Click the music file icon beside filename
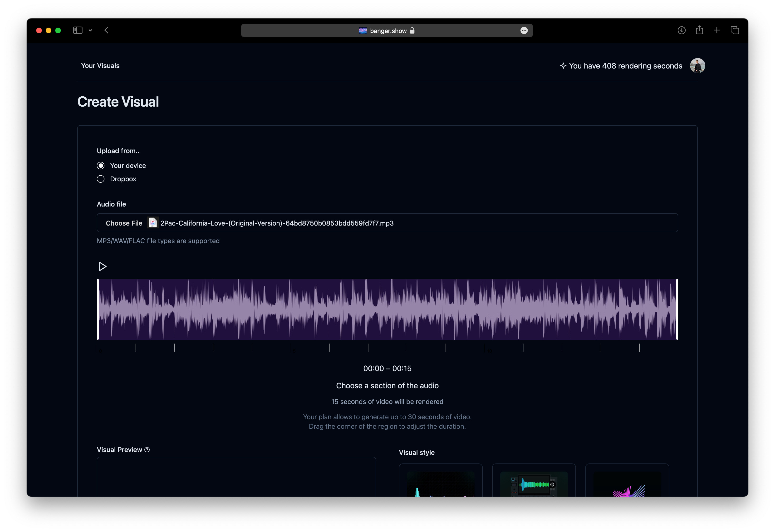The height and width of the screenshot is (532, 775). [x=153, y=223]
